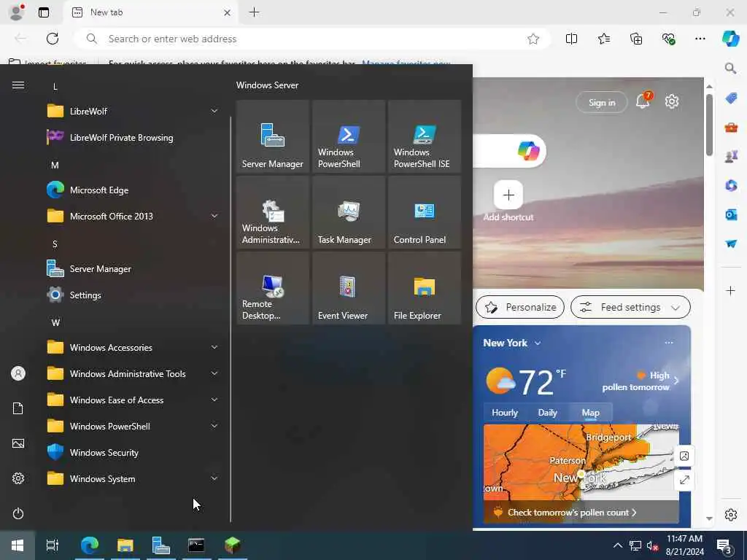Open weather card more options menu
Image resolution: width=747 pixels, height=560 pixels.
(x=669, y=343)
